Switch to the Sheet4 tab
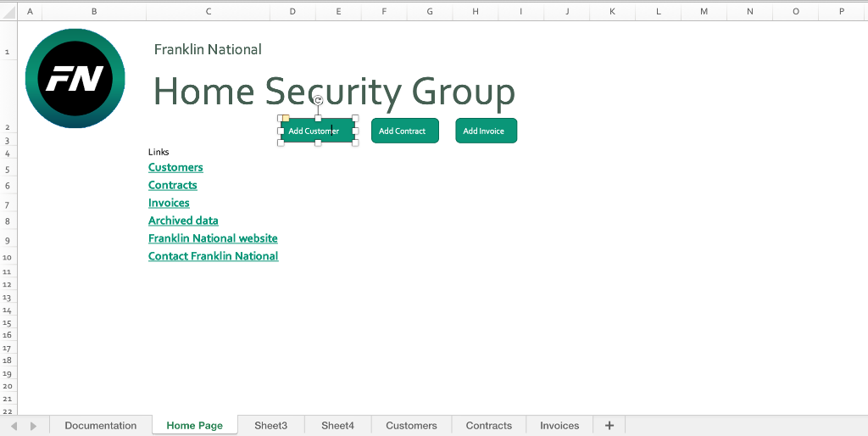The height and width of the screenshot is (436, 868). (337, 426)
